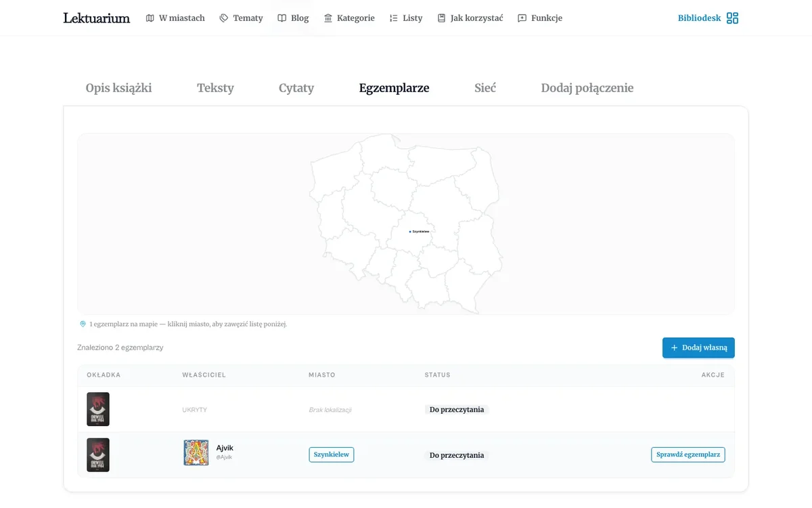Click the numbered list icon beside Listy

[x=394, y=18]
